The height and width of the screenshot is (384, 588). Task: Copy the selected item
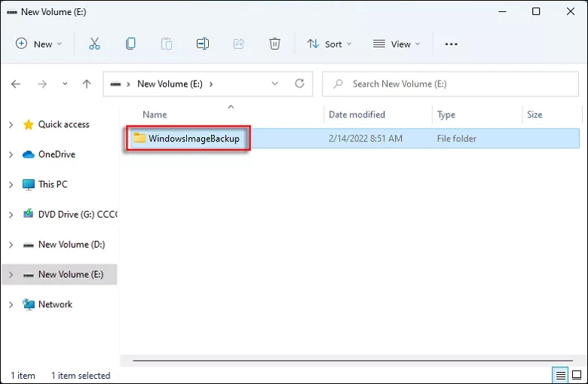pyautogui.click(x=130, y=44)
